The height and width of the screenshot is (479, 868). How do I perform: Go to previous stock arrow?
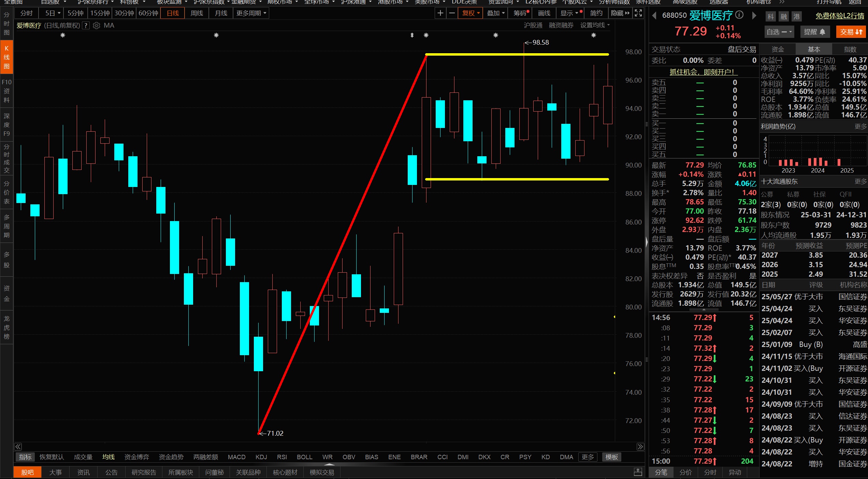(654, 16)
